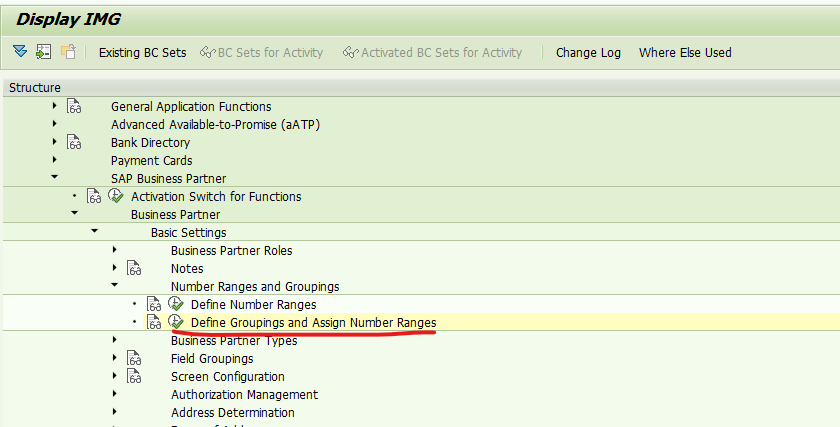Select the Business Partner row text

tap(176, 214)
